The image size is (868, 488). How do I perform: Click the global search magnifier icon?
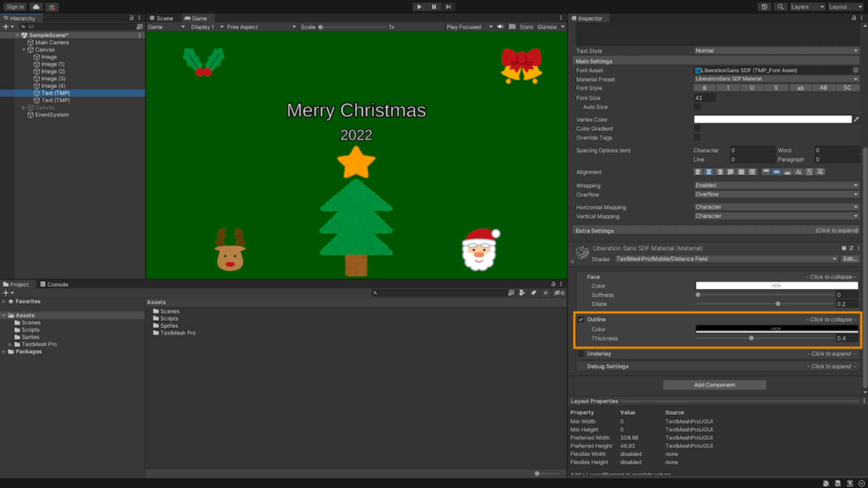point(780,7)
